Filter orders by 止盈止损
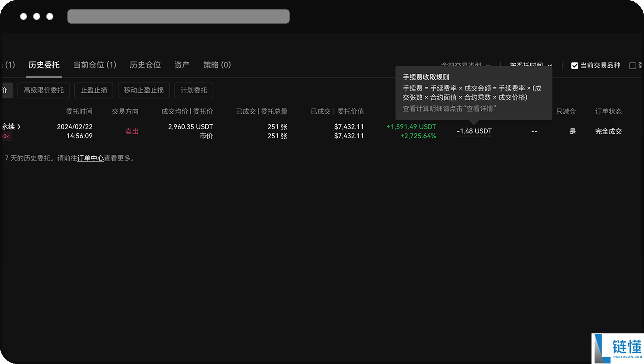This screenshot has width=644, height=364. pos(94,90)
